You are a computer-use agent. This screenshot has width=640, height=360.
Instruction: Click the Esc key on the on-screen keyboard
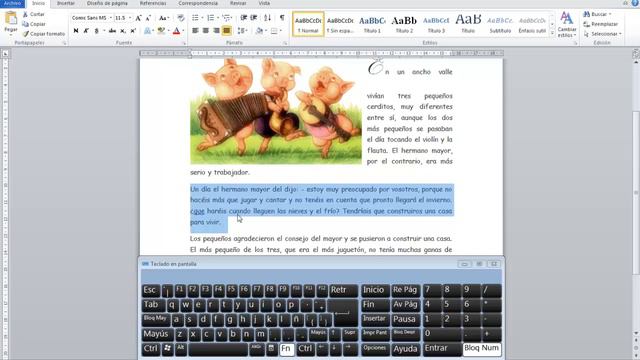click(150, 290)
